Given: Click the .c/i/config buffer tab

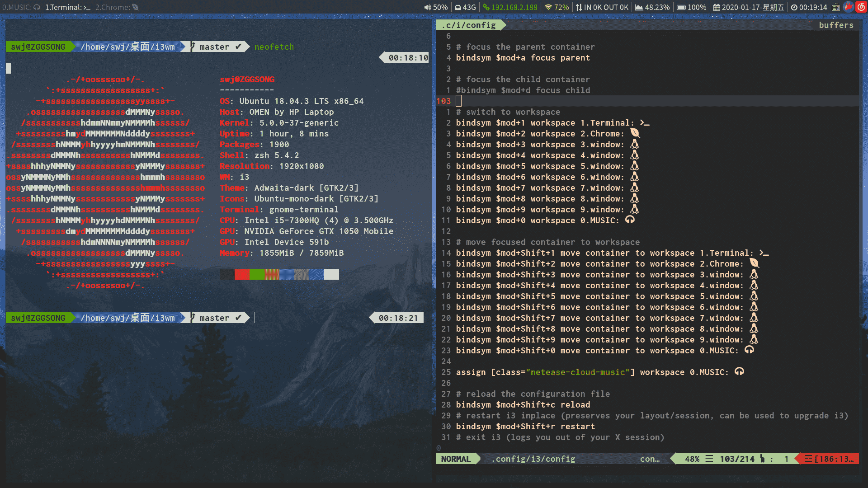Looking at the screenshot, I should tap(469, 25).
